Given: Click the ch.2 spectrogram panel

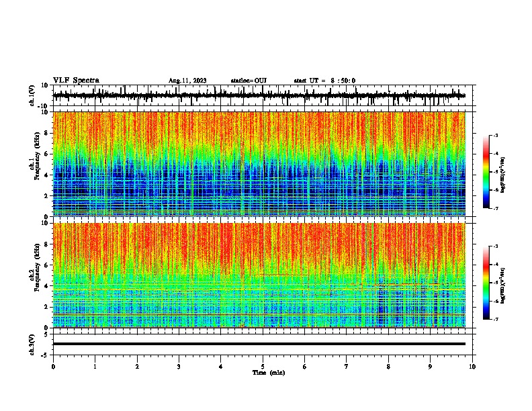Looking at the screenshot, I should tap(259, 275).
